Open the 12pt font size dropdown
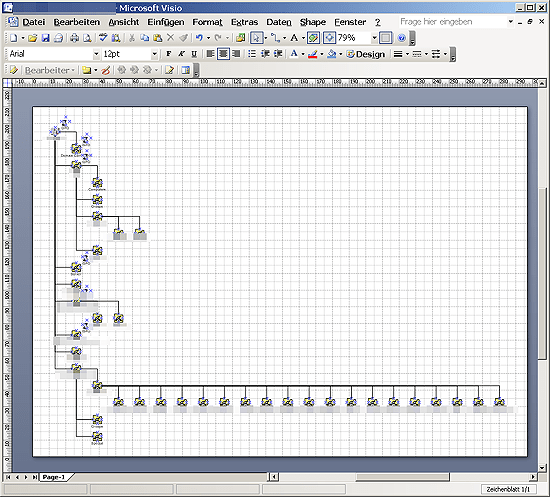Screen dimensions: 550x497 click(x=154, y=54)
